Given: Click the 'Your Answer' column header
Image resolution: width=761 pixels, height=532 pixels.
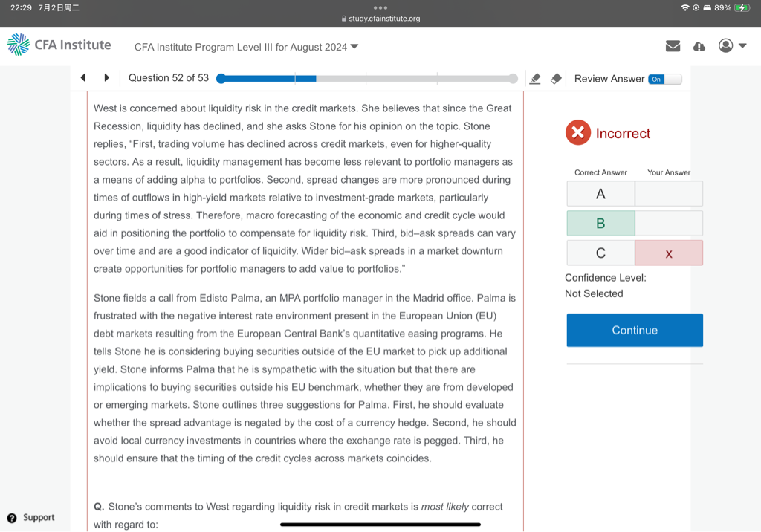Looking at the screenshot, I should click(669, 172).
